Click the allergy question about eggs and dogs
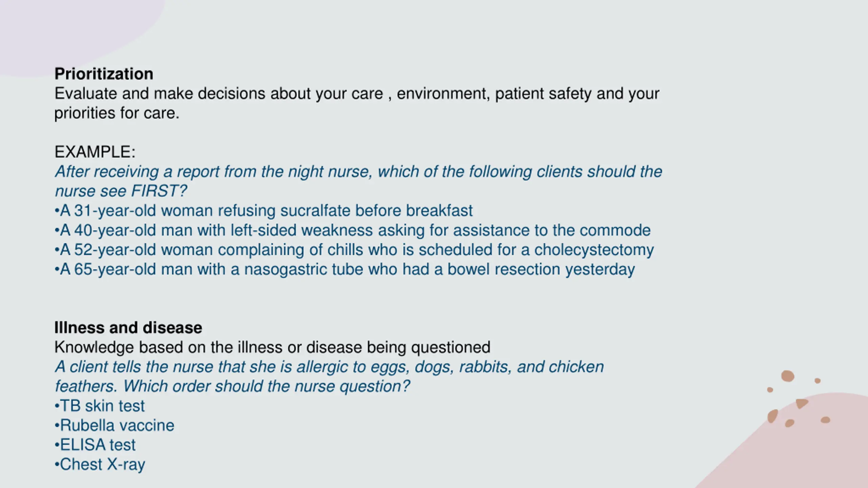This screenshot has height=488, width=868. pyautogui.click(x=329, y=377)
